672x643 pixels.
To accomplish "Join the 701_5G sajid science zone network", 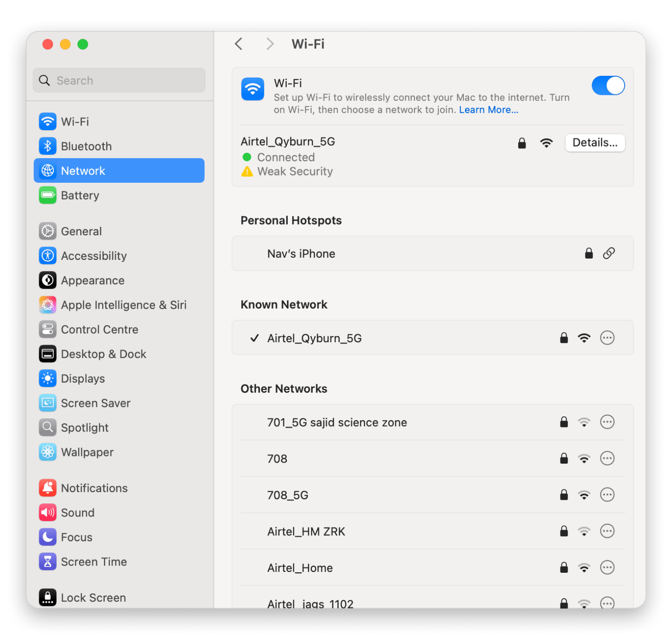I will point(337,422).
